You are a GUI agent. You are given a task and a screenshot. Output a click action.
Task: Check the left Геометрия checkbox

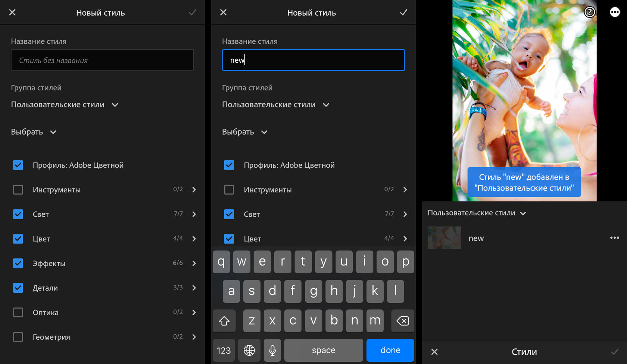[x=18, y=337]
